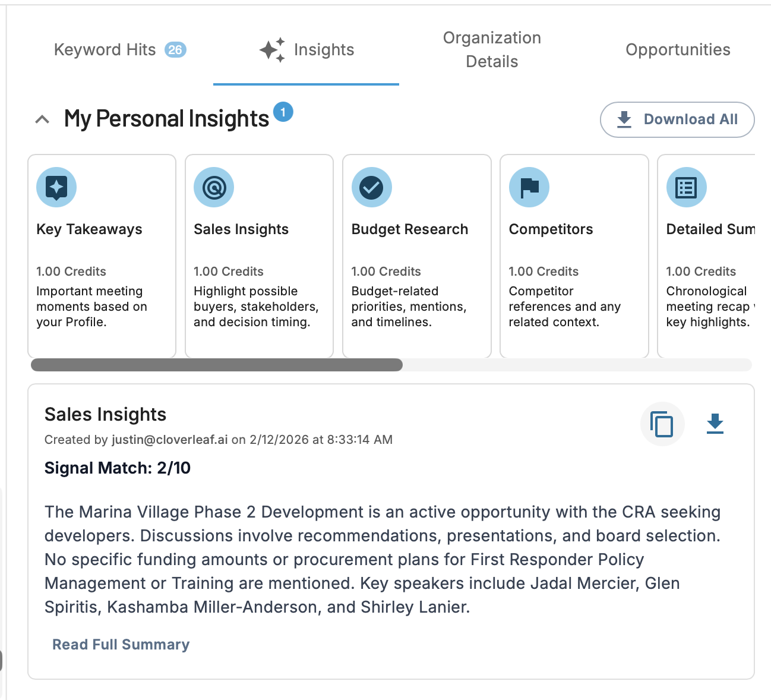Click the sparkle icon on Insights tab
The image size is (771, 700).
point(273,50)
